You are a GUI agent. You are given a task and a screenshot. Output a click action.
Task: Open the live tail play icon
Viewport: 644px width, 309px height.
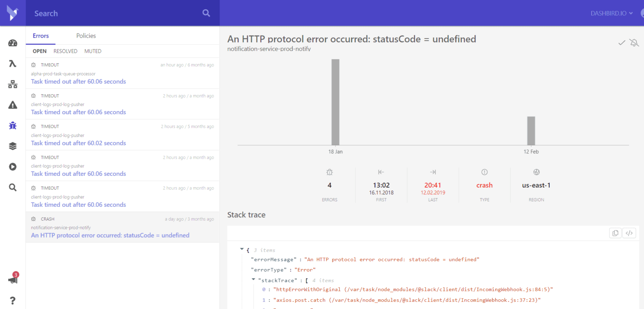[13, 167]
